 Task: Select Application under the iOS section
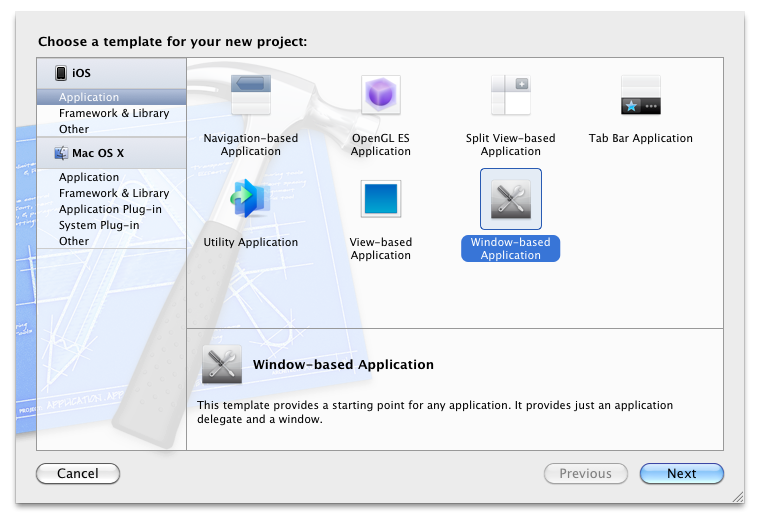coord(111,97)
